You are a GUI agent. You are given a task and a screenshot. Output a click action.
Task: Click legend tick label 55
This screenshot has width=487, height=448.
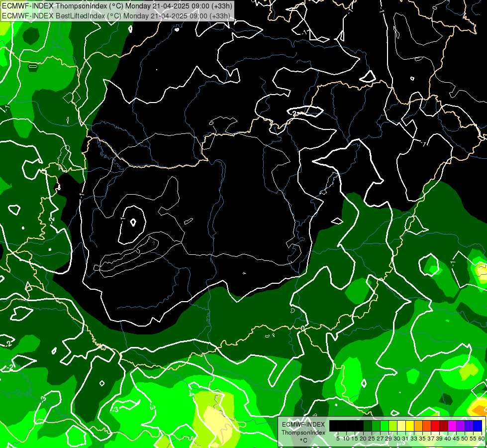pyautogui.click(x=474, y=439)
